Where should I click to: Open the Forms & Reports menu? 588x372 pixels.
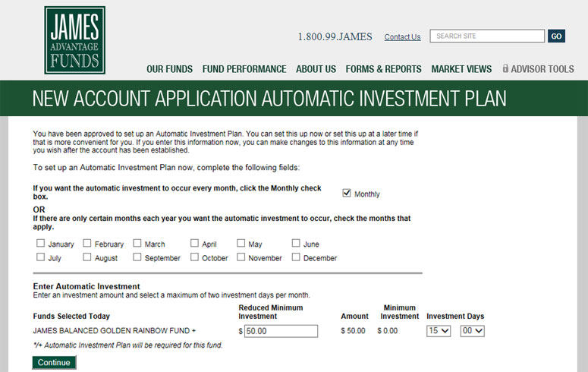point(383,69)
